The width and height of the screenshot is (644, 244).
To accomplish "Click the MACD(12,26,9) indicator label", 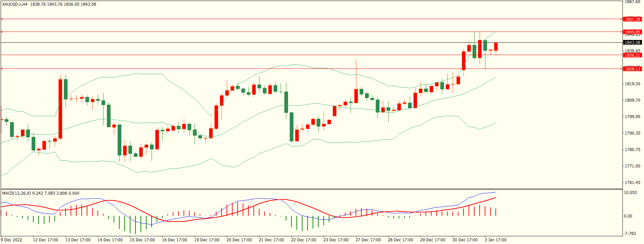I will click(x=16, y=193).
